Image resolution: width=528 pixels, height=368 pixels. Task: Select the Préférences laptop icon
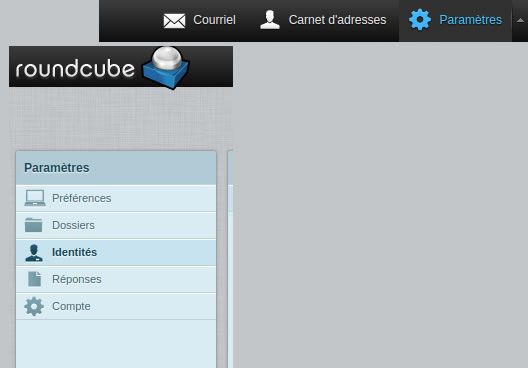[x=35, y=198]
